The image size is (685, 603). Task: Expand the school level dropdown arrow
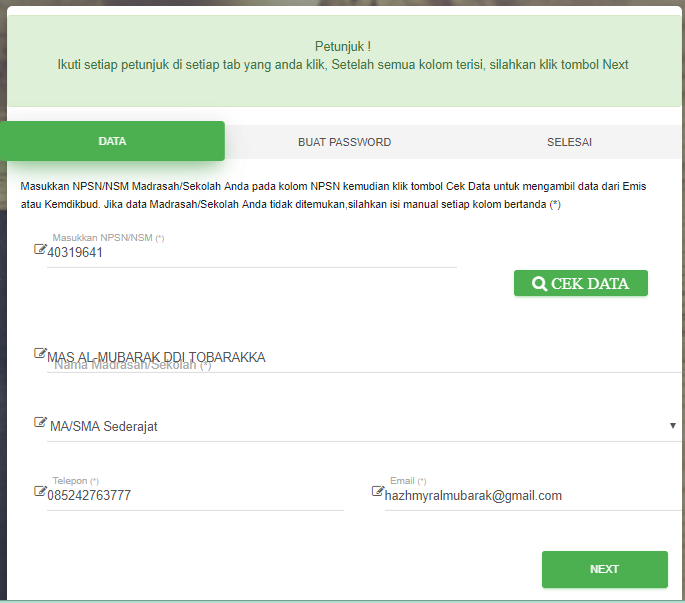click(673, 425)
